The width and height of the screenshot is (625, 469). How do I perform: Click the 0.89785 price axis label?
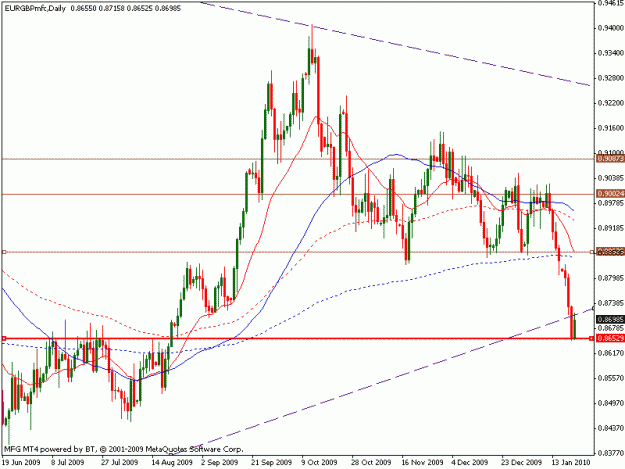[611, 203]
